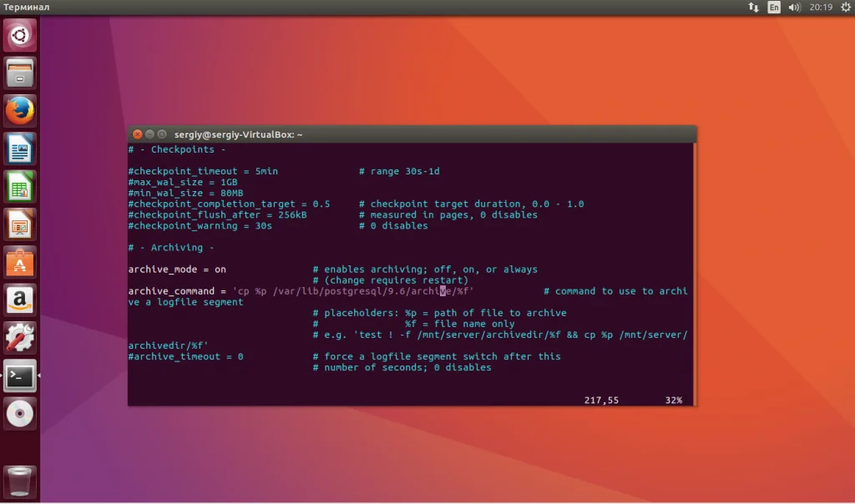Viewport: 855px width, 504px height.
Task: Close the terminal window
Action: tap(138, 134)
